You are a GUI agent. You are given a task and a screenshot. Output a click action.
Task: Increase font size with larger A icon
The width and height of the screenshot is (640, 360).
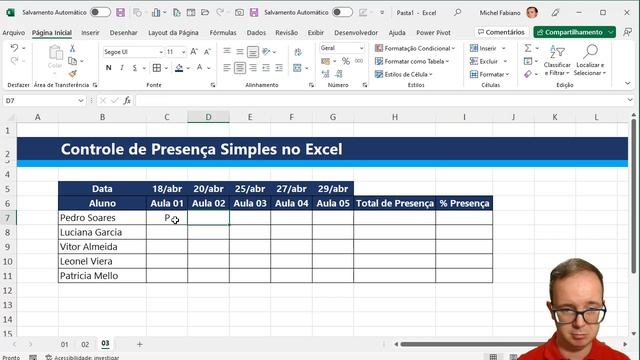(194, 52)
